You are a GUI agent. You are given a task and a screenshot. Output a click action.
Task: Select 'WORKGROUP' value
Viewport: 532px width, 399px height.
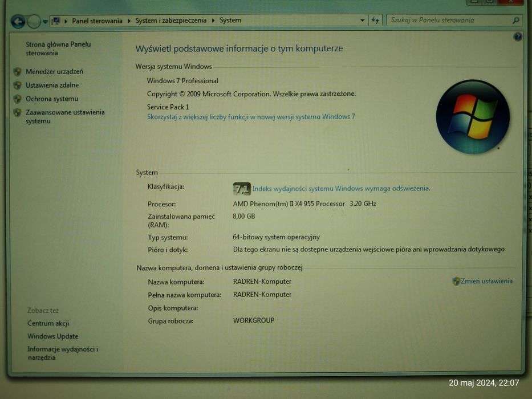pos(253,320)
